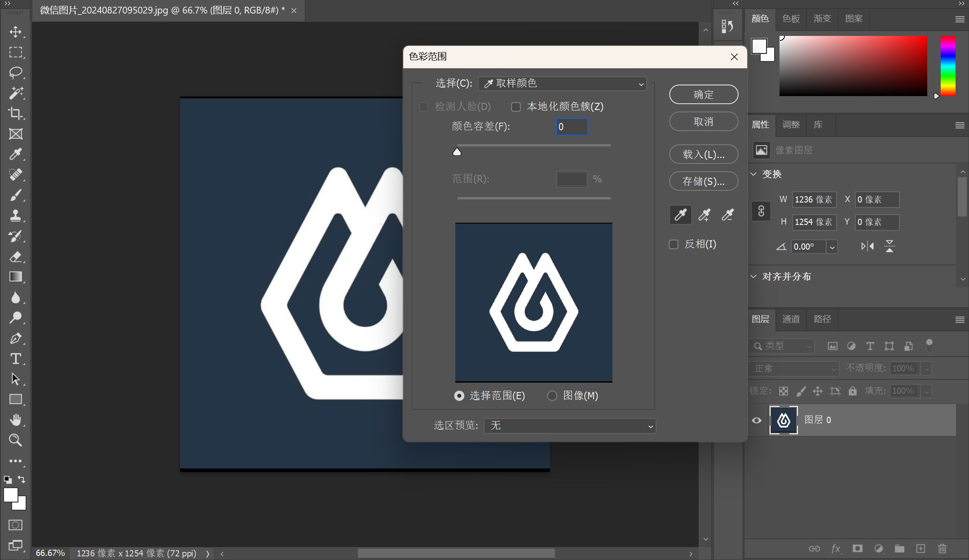
Task: Select the Magic Wand tool
Action: pyautogui.click(x=16, y=93)
